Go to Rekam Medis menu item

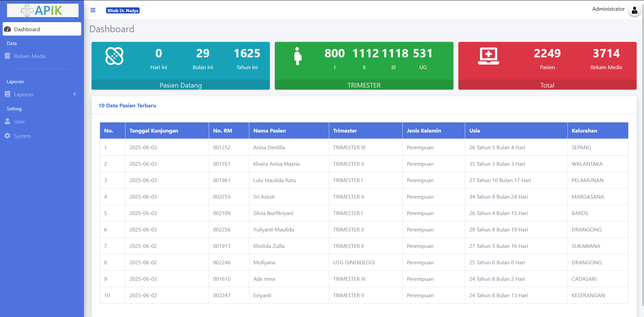click(30, 56)
